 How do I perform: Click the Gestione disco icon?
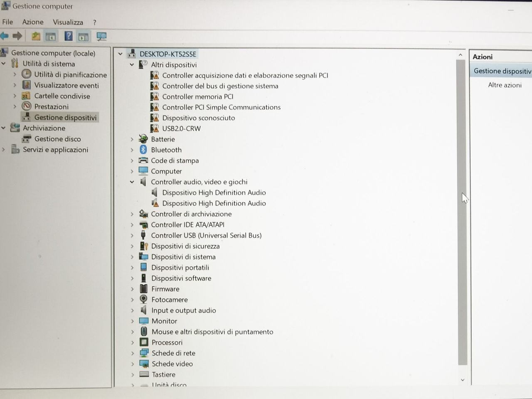[x=27, y=139]
